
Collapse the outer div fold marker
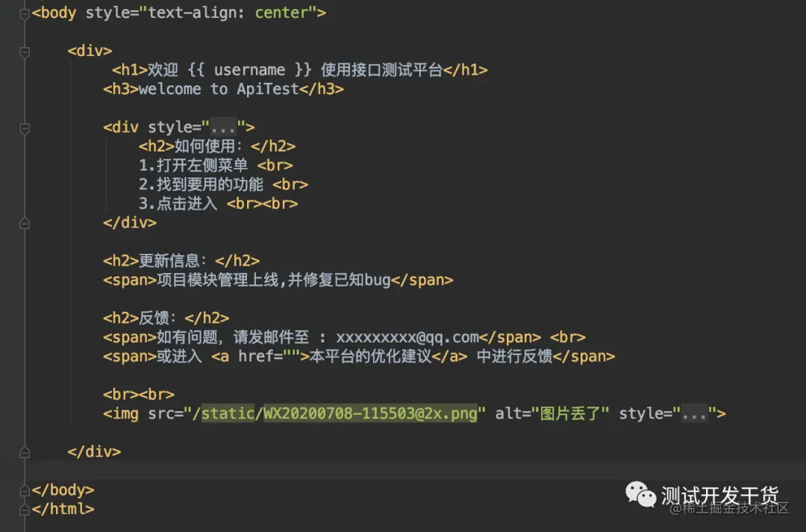[24, 52]
